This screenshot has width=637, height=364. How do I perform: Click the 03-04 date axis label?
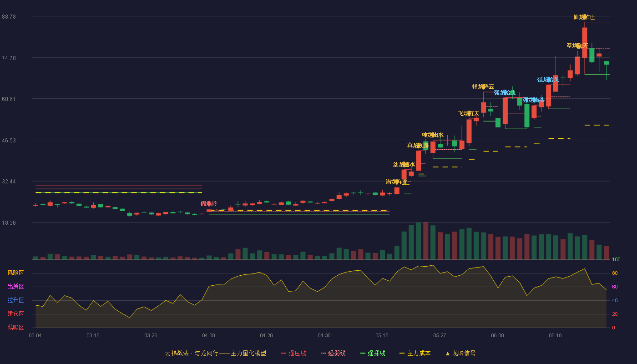pos(35,335)
